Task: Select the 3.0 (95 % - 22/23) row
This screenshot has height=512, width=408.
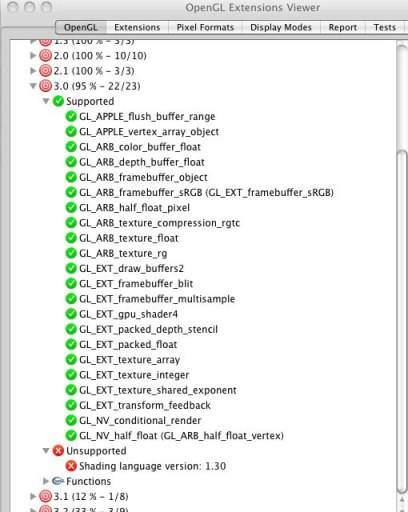Action: click(97, 86)
